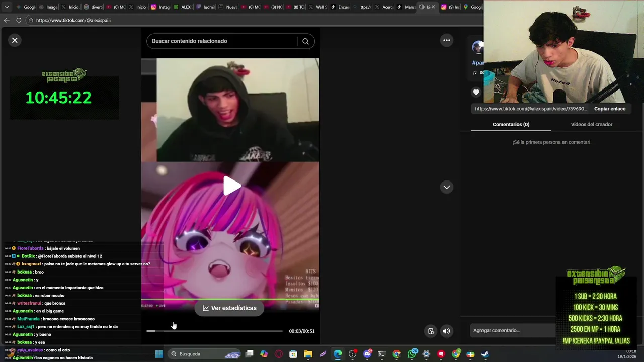Toggle the floating mini player icon
The image size is (644, 362).
click(431, 331)
